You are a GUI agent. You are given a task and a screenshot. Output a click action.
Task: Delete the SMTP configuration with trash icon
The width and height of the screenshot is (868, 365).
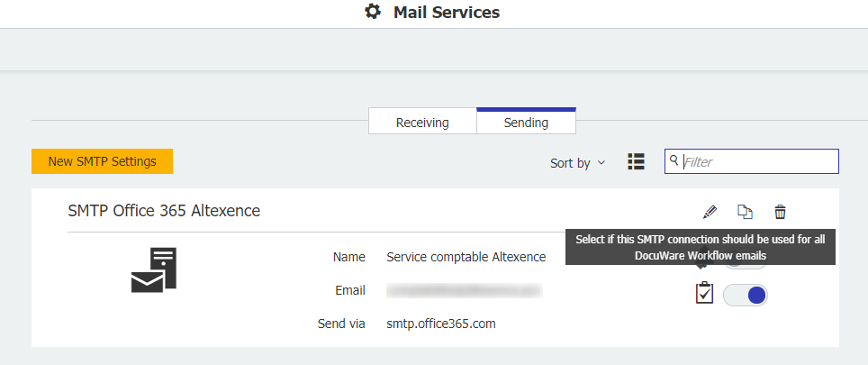780,212
